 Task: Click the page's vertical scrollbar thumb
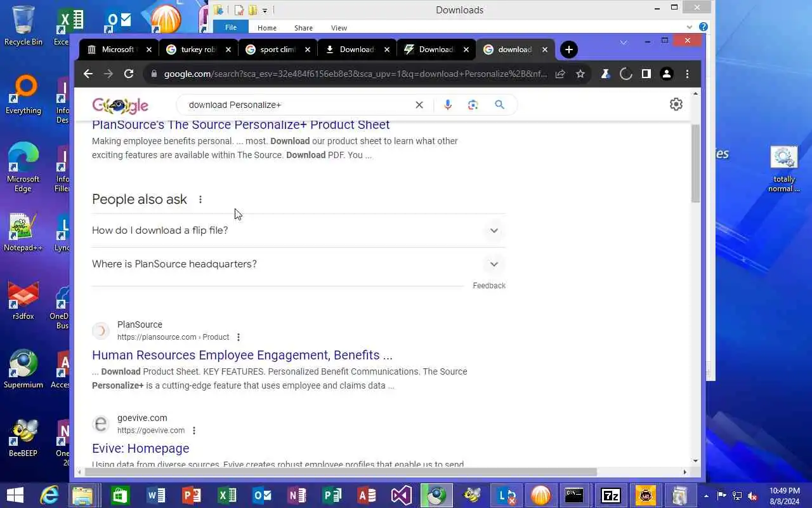[696, 164]
